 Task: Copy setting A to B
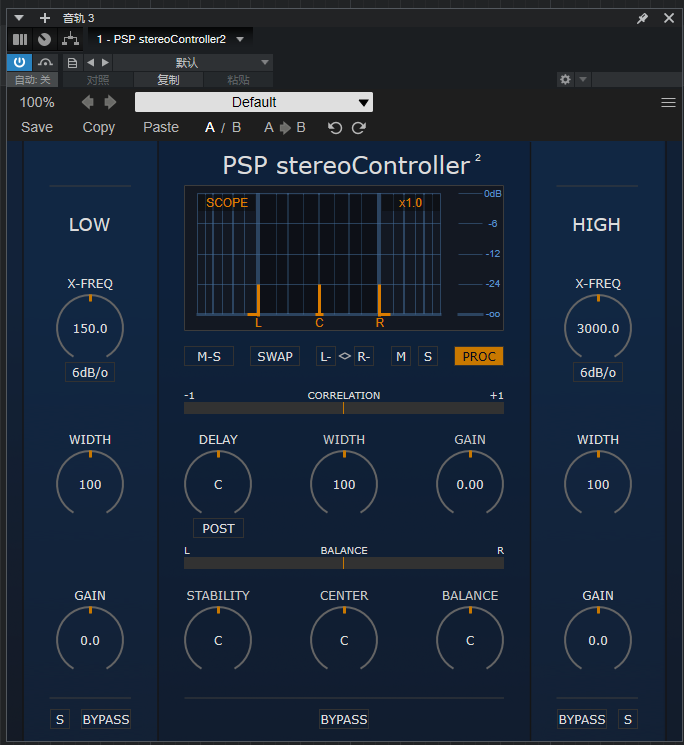[x=285, y=127]
